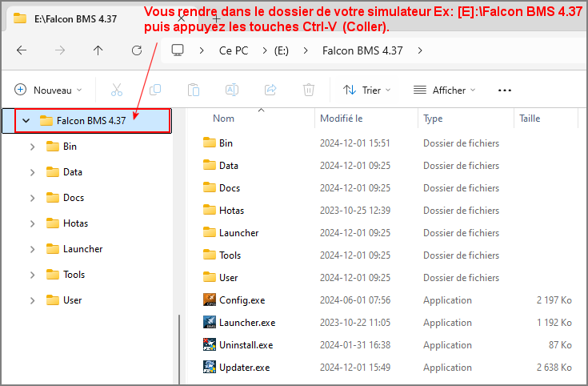Sort by the Taille column header
Image resolution: width=588 pixels, height=386 pixels.
(x=530, y=119)
